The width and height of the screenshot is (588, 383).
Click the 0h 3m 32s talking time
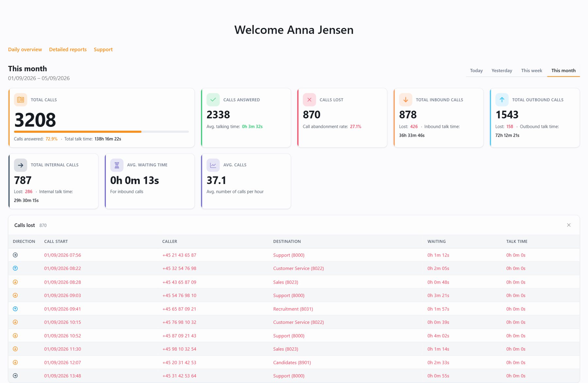coord(252,127)
